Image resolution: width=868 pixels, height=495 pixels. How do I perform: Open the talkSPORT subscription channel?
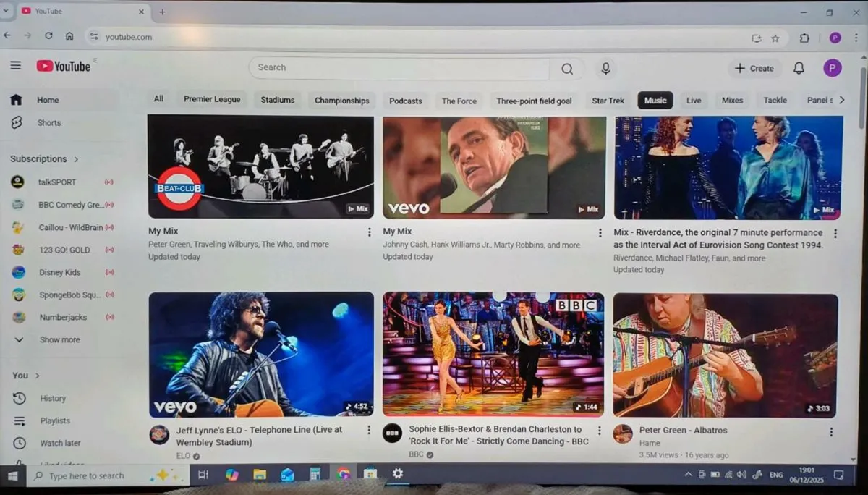56,182
